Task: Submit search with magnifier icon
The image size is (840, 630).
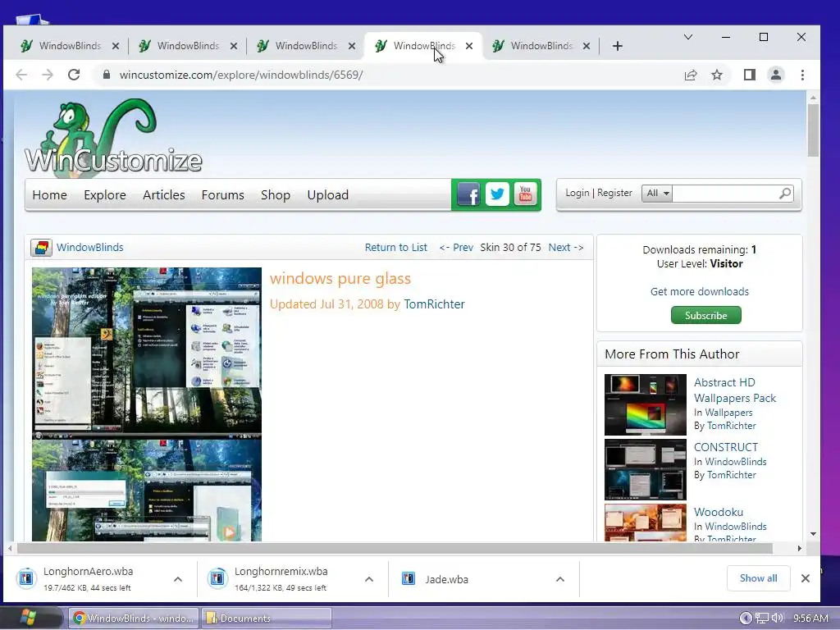Action: click(785, 194)
